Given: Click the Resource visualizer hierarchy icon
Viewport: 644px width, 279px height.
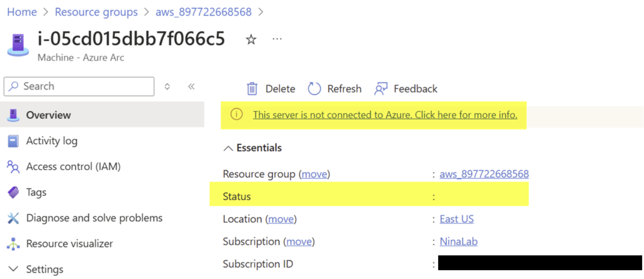Looking at the screenshot, I should (x=13, y=244).
